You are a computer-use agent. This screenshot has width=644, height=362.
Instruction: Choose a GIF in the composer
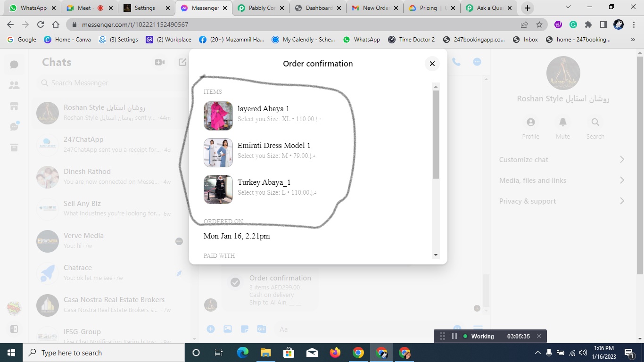coord(262,329)
